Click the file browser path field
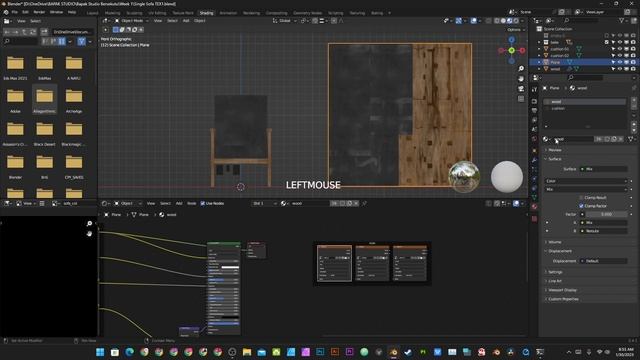The image size is (640, 360). pos(73,31)
